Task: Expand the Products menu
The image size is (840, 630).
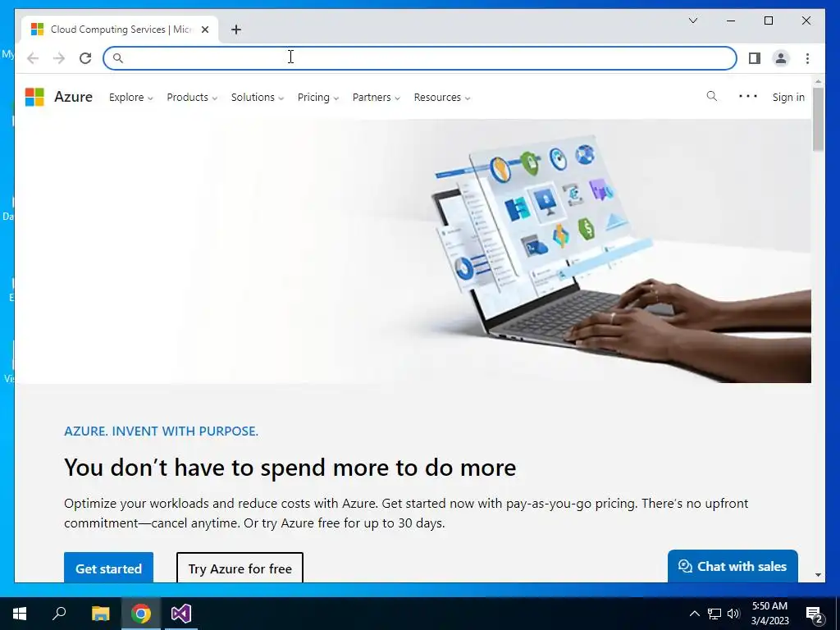Action: (192, 98)
